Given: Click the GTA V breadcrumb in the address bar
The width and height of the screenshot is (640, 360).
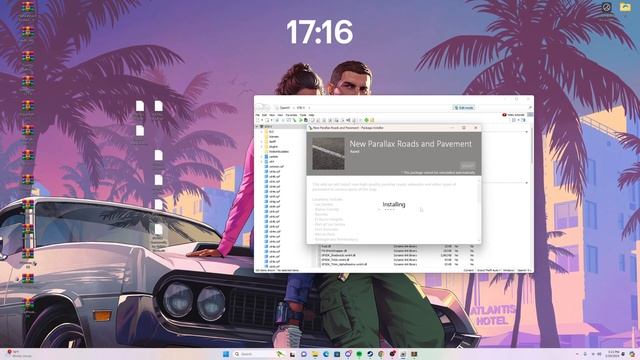Looking at the screenshot, I should 300,108.
